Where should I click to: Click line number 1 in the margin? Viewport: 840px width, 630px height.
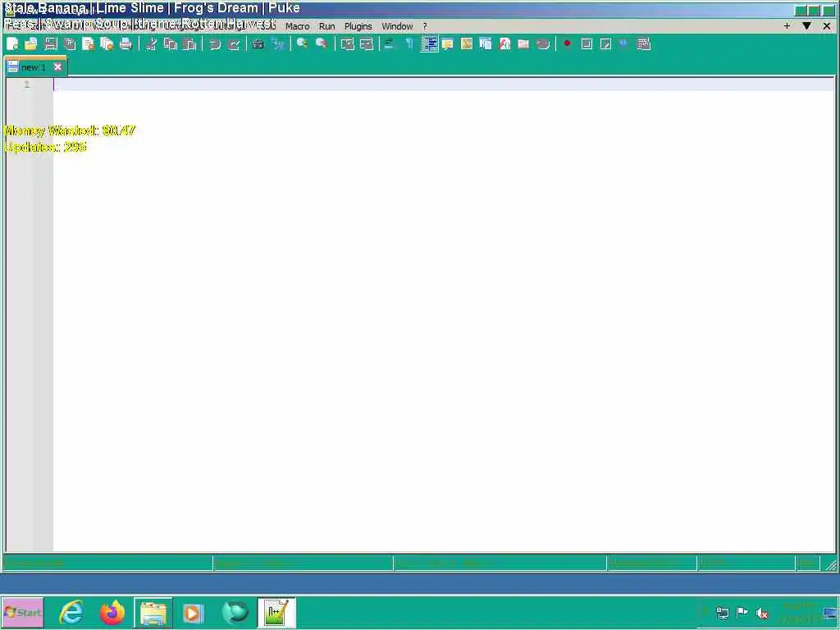pos(27,84)
